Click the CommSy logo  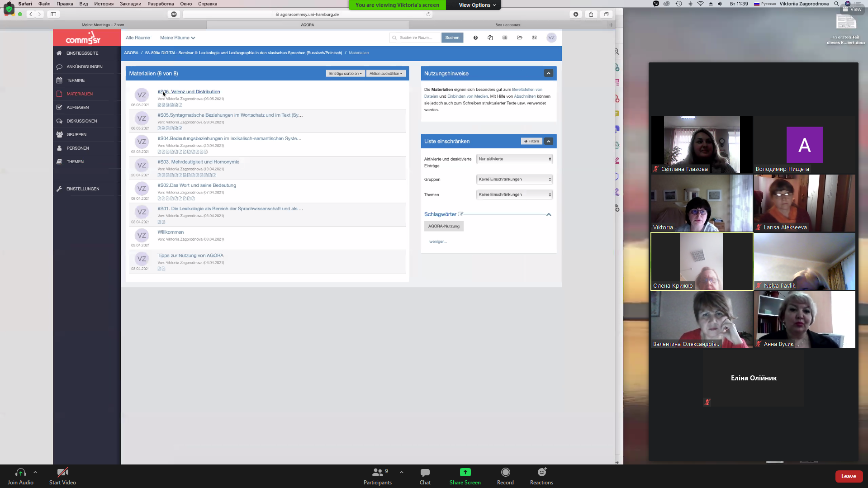coord(83,38)
